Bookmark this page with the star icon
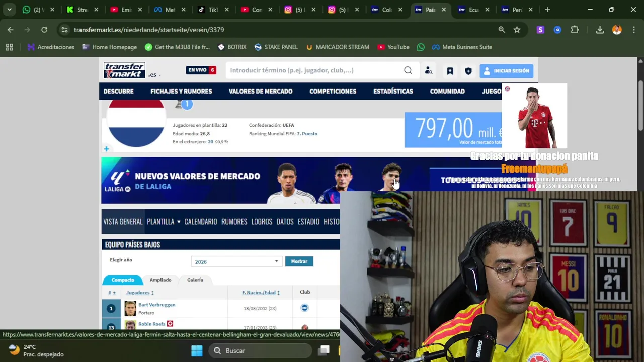The height and width of the screenshot is (362, 644). (x=517, y=30)
